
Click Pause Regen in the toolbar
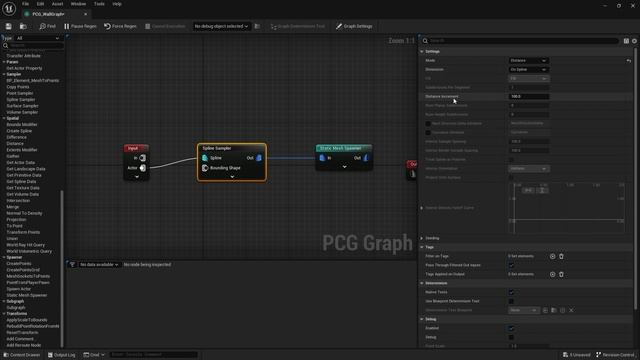click(x=80, y=26)
